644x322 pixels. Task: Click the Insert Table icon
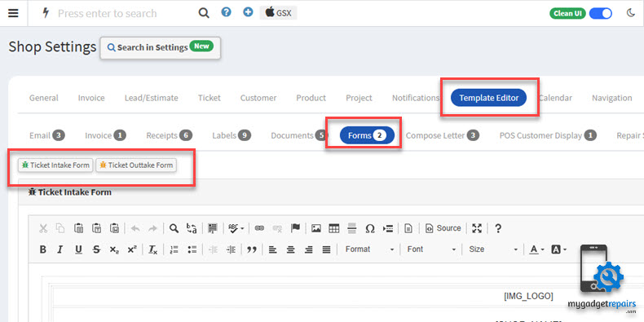334,228
